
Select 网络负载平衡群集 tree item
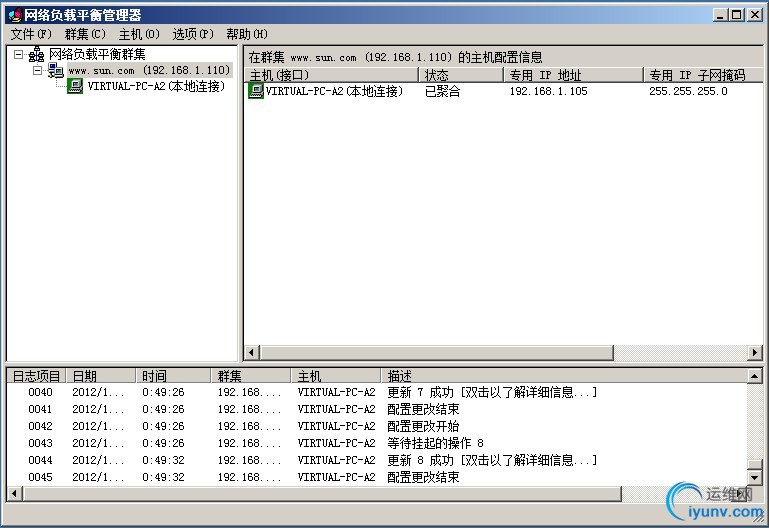tap(97, 54)
